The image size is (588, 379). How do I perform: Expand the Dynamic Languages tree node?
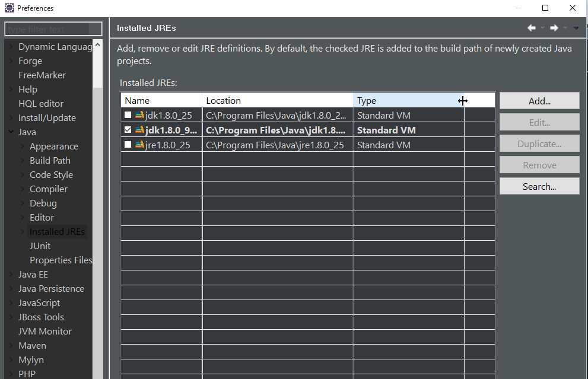pyautogui.click(x=11, y=47)
